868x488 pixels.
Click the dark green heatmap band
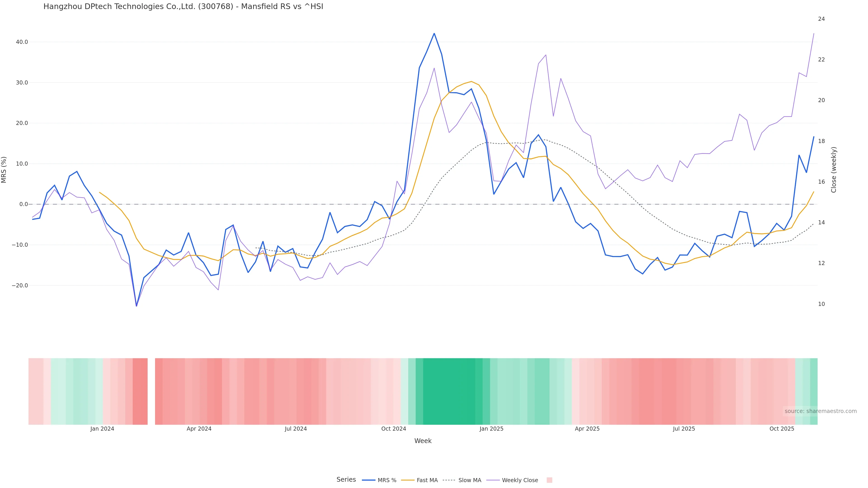coord(449,391)
